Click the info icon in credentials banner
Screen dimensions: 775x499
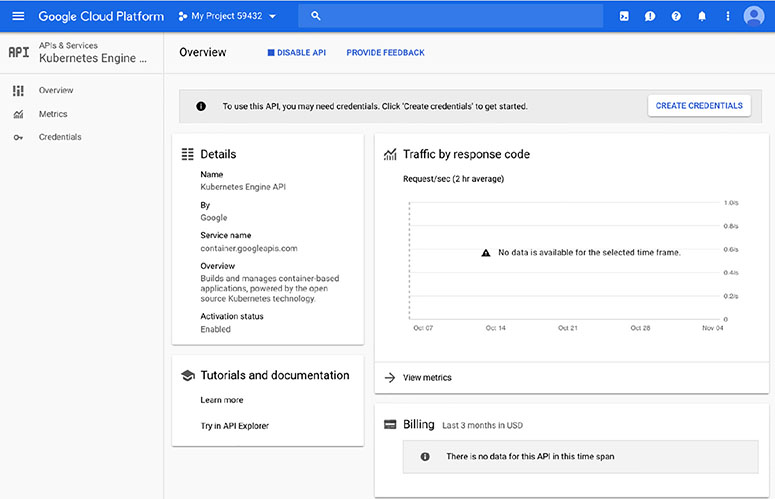(201, 106)
